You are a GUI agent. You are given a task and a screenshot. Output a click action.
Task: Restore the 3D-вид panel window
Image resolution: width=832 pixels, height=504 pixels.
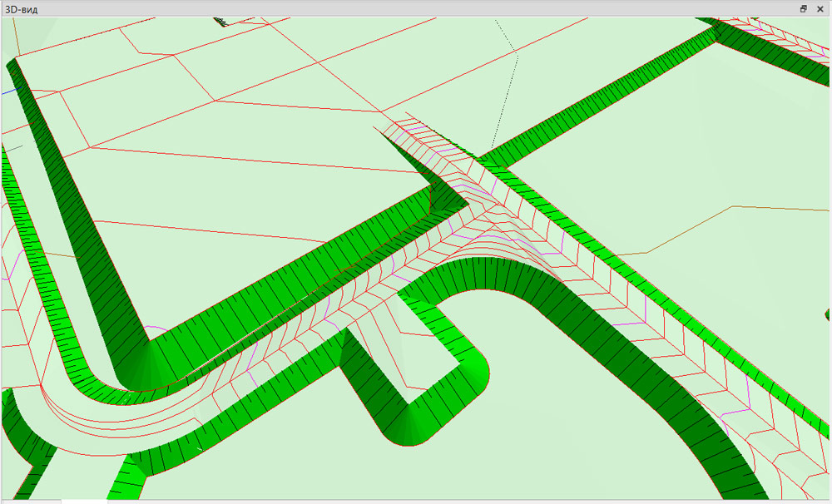[x=804, y=9]
